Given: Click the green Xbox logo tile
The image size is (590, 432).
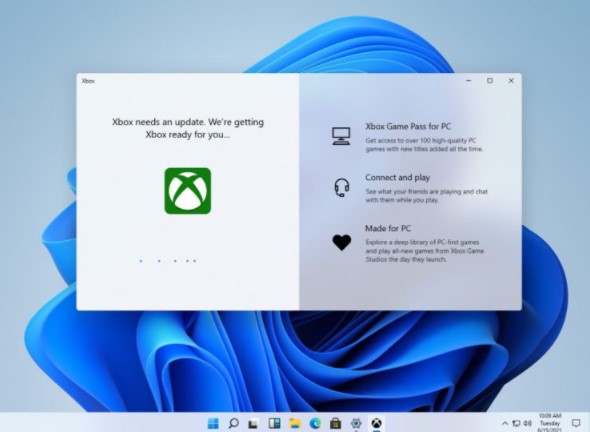Looking at the screenshot, I should [x=188, y=191].
